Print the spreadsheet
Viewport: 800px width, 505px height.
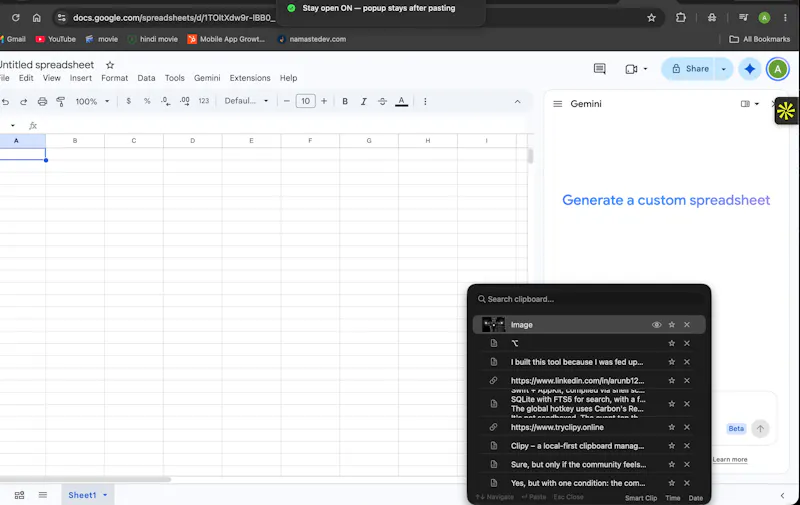click(42, 102)
